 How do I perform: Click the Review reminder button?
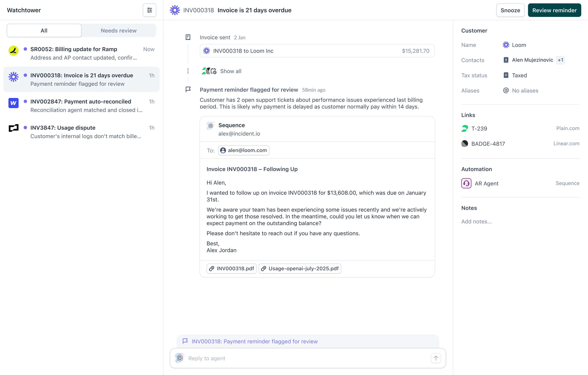[554, 10]
